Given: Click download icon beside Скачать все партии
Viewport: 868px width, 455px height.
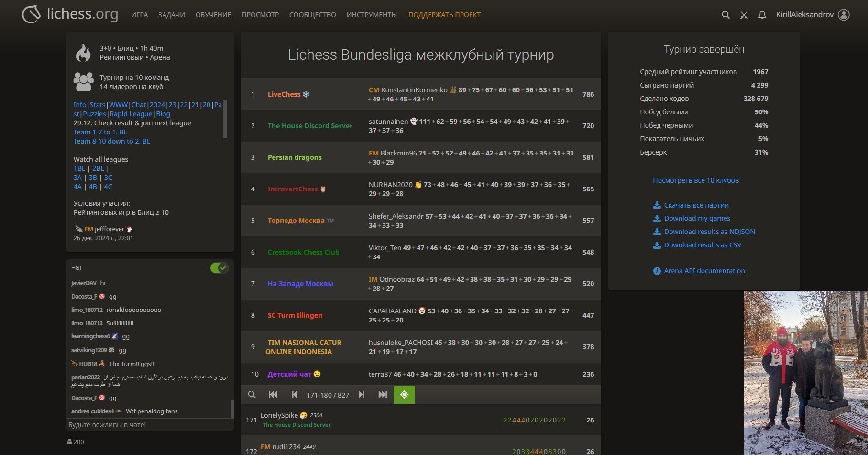Looking at the screenshot, I should 657,205.
